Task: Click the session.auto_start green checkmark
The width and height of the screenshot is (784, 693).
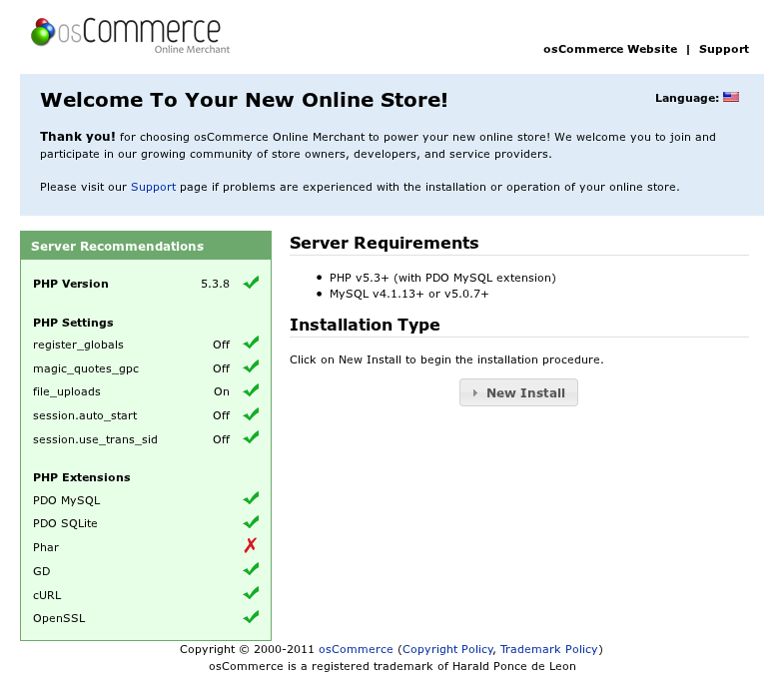Action: pyautogui.click(x=251, y=414)
